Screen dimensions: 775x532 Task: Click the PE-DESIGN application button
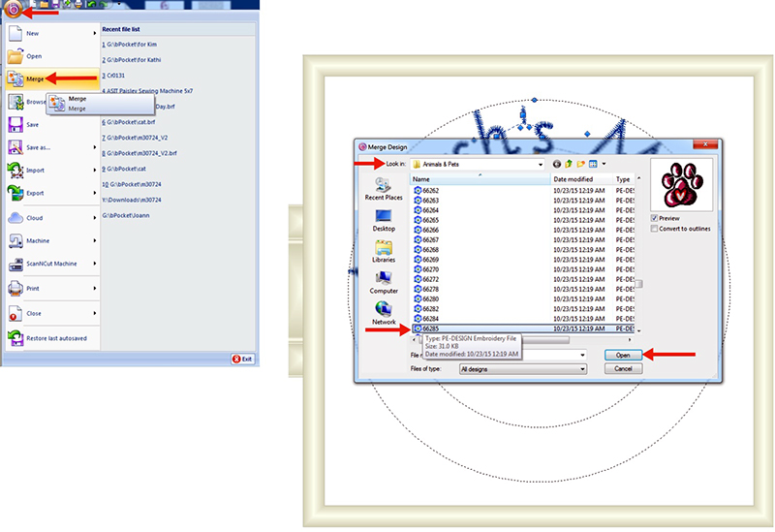point(12,9)
